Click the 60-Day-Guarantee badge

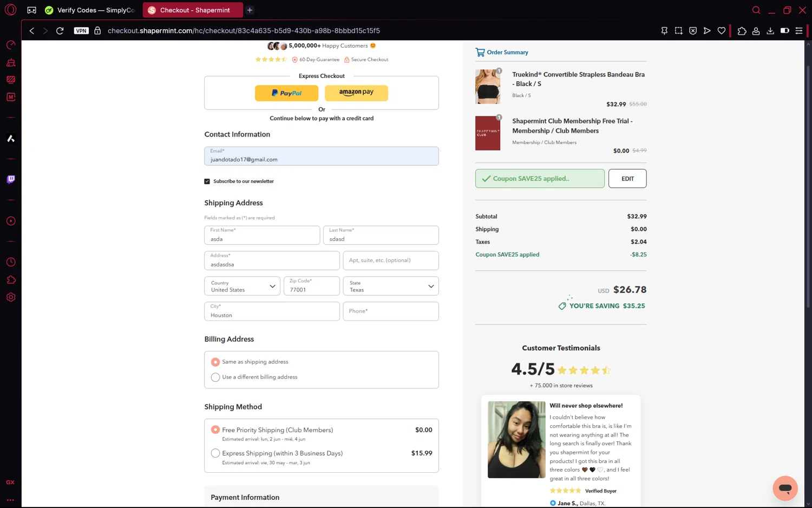pos(316,60)
